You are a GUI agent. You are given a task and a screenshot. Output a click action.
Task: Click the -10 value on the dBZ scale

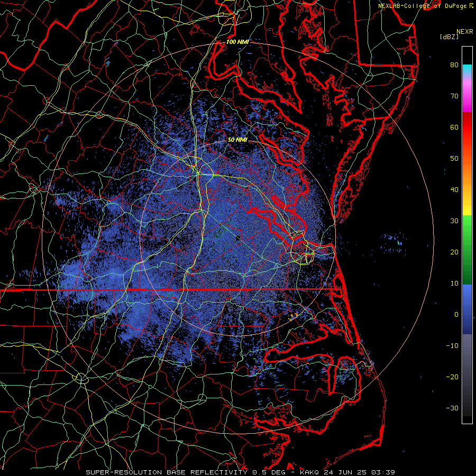[x=452, y=346]
